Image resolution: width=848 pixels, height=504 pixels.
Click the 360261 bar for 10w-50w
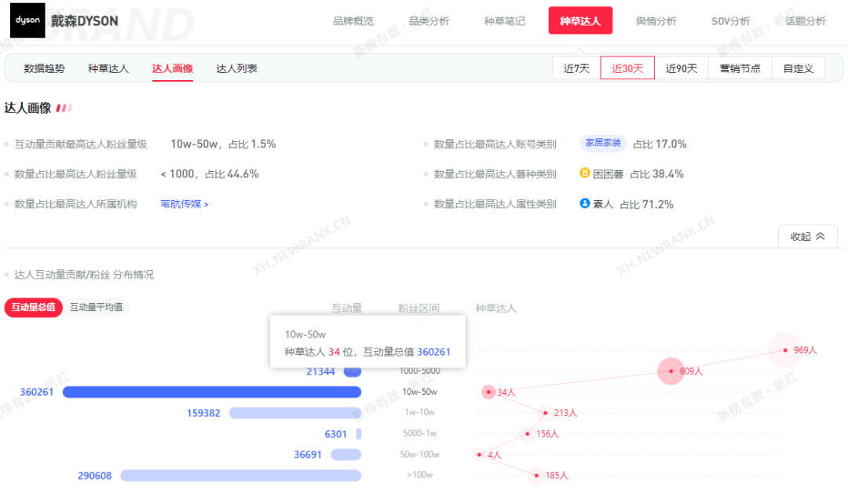pyautogui.click(x=212, y=392)
